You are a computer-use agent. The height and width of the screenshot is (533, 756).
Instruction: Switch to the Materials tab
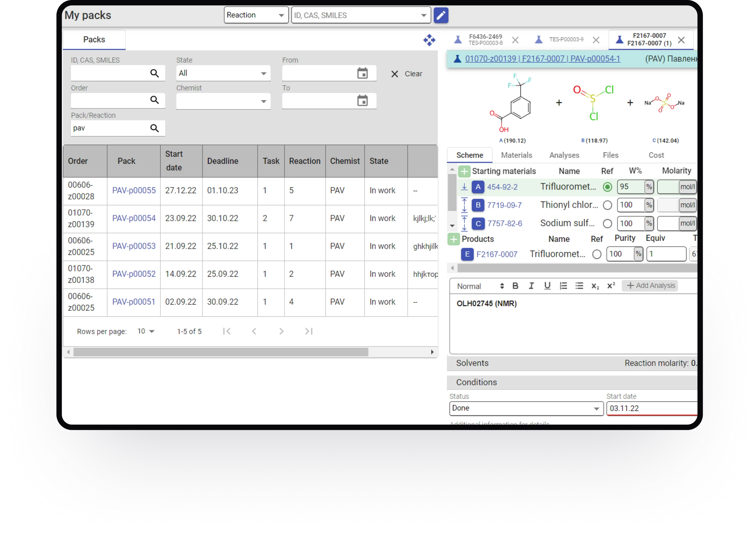click(x=516, y=155)
